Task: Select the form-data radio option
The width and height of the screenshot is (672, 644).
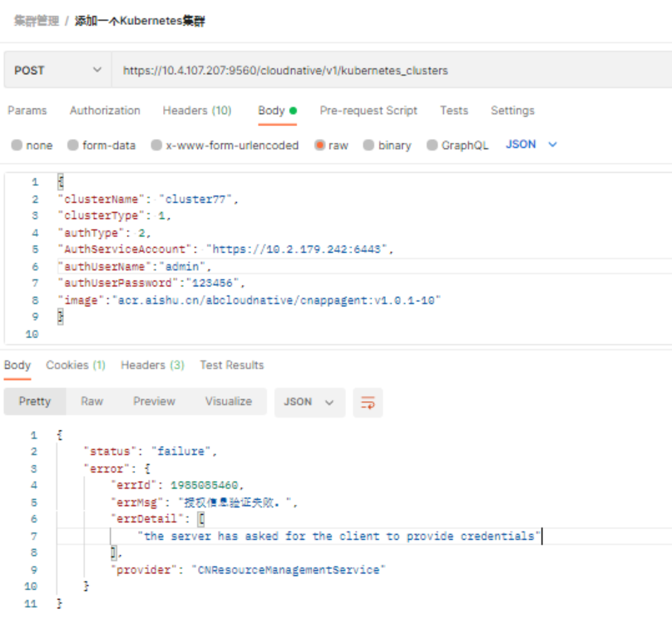Action: [x=73, y=146]
